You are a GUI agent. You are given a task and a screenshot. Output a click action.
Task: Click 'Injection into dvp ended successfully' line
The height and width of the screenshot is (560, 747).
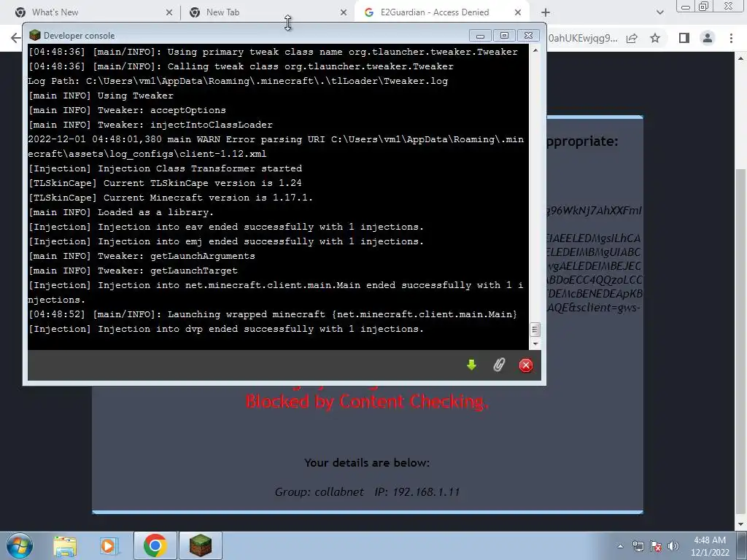click(226, 329)
